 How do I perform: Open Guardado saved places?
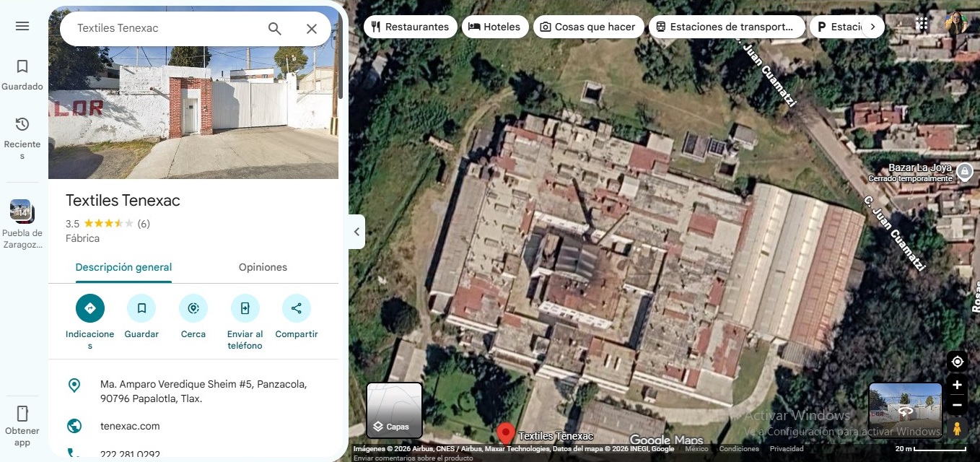point(22,75)
